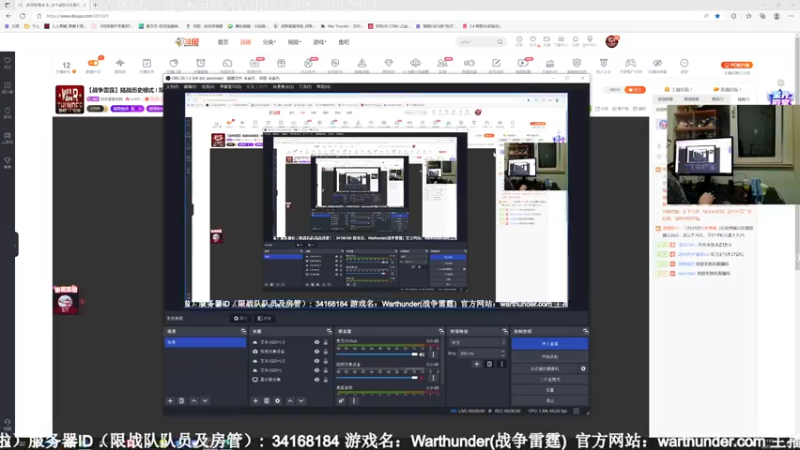Delete selected source with trash icon
This screenshot has width=800, height=450.
266,401
